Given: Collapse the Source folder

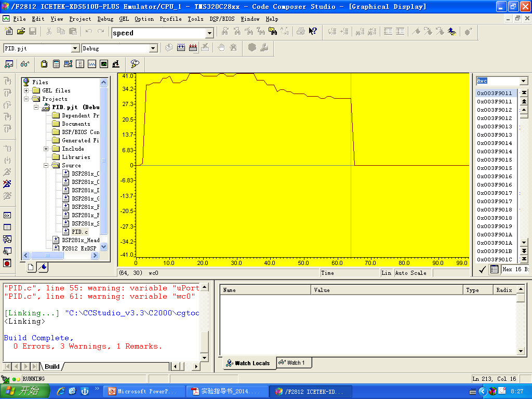Looking at the screenshot, I should [x=46, y=165].
